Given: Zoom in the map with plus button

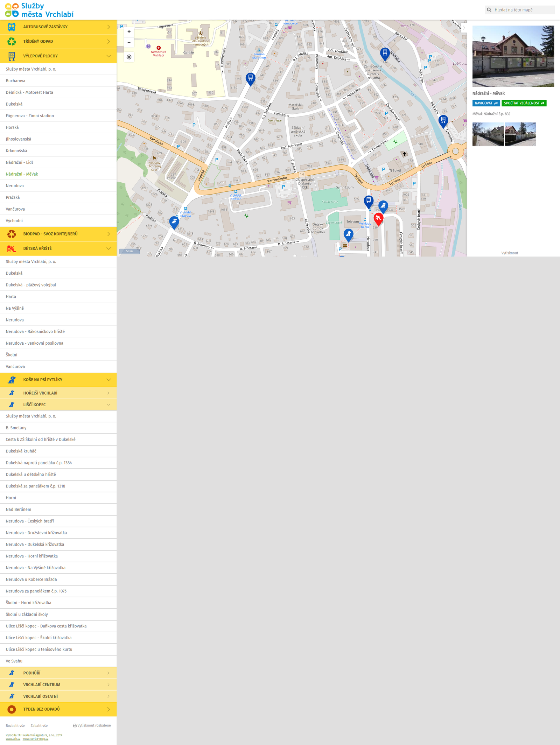Looking at the screenshot, I should (129, 32).
